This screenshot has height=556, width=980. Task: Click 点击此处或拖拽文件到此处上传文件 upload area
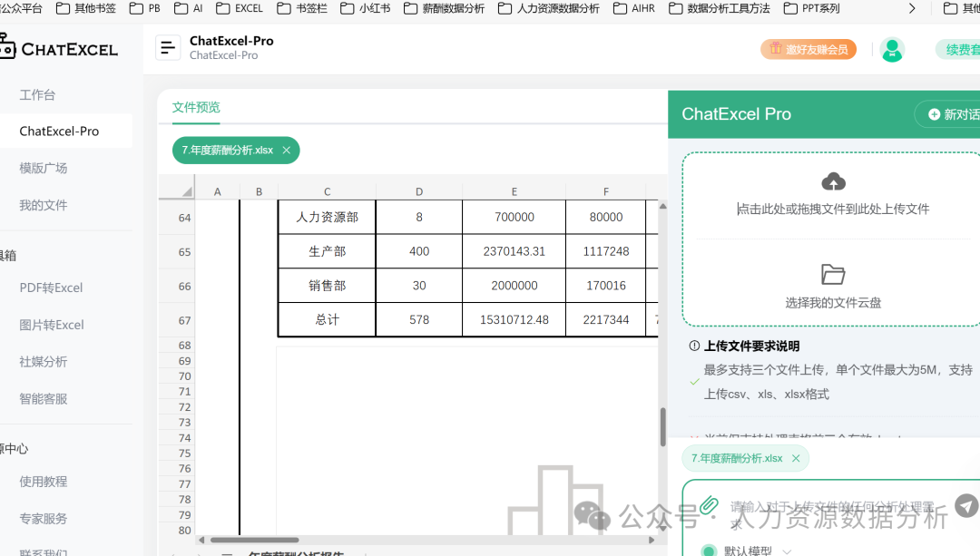(833, 210)
